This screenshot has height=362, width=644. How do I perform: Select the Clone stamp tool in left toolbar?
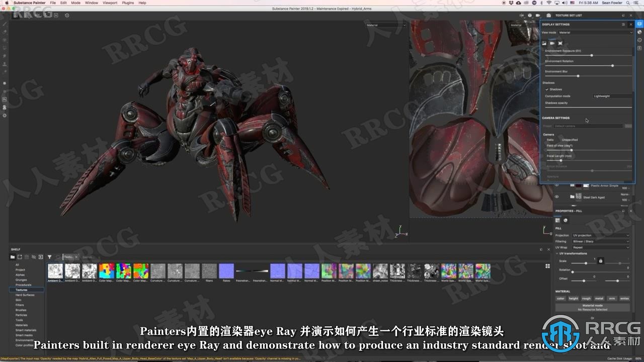pyautogui.click(x=5, y=64)
